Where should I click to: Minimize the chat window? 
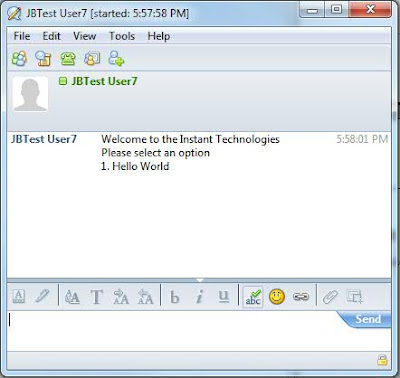[x=312, y=11]
